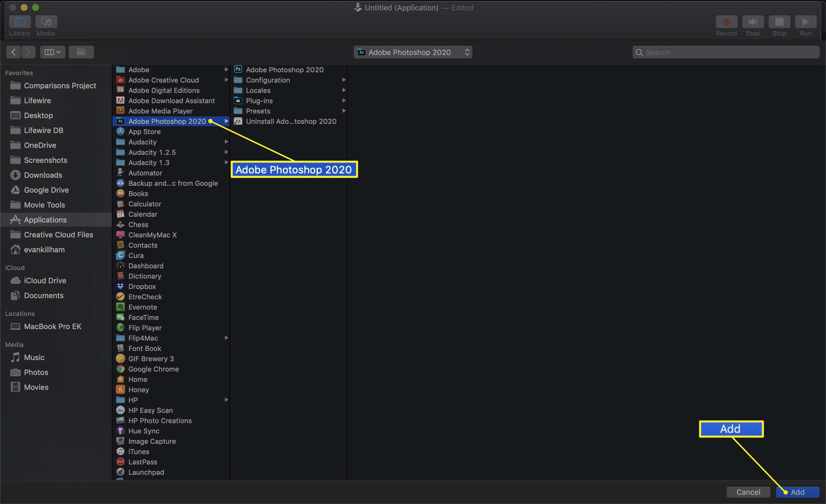Expand the Audacity 1.3 folder arrow

226,163
